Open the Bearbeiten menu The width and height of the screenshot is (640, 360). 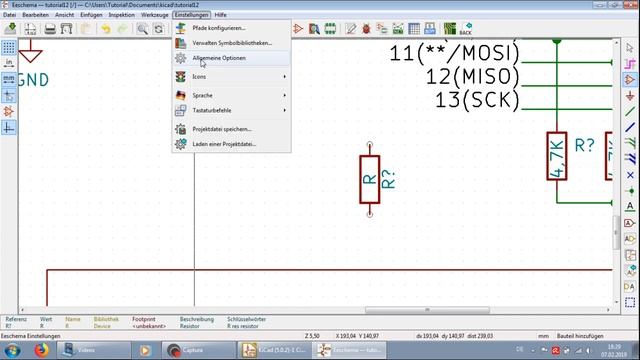click(36, 15)
